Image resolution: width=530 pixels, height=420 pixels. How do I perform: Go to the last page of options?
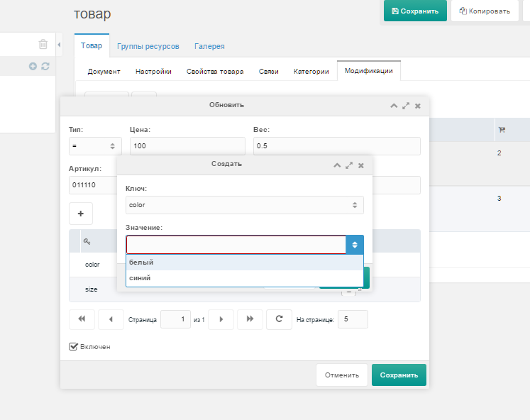[250, 319]
